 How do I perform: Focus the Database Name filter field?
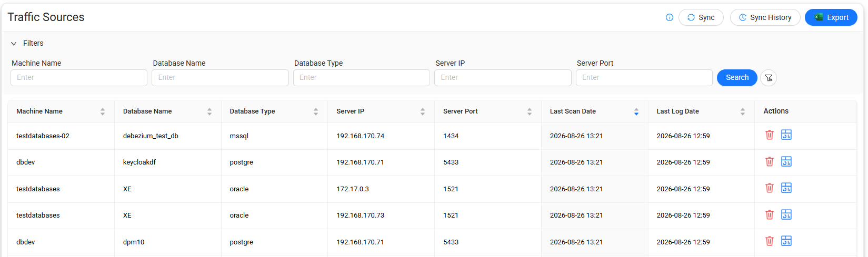pyautogui.click(x=220, y=78)
